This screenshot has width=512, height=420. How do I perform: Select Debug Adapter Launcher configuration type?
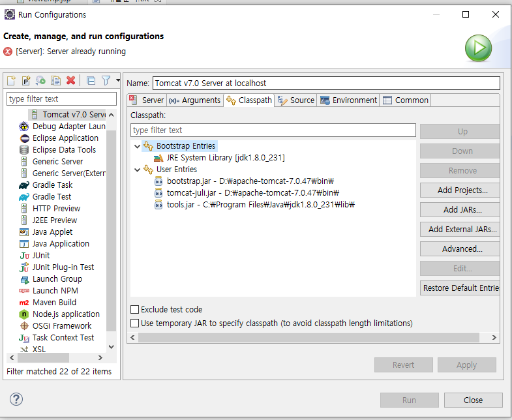[x=63, y=127]
